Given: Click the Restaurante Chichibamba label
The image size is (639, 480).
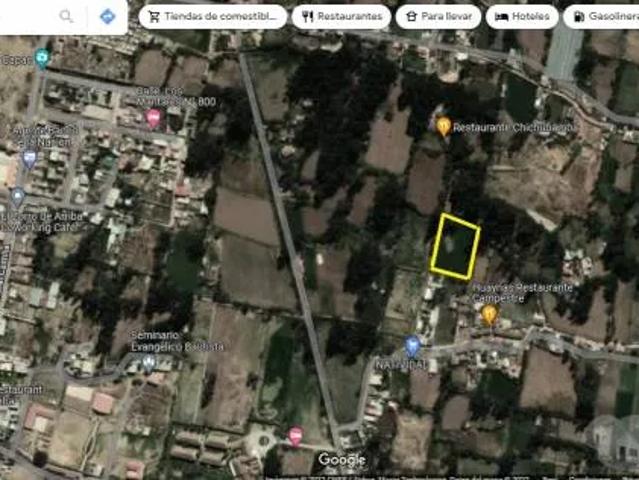Looking at the screenshot, I should tap(515, 128).
